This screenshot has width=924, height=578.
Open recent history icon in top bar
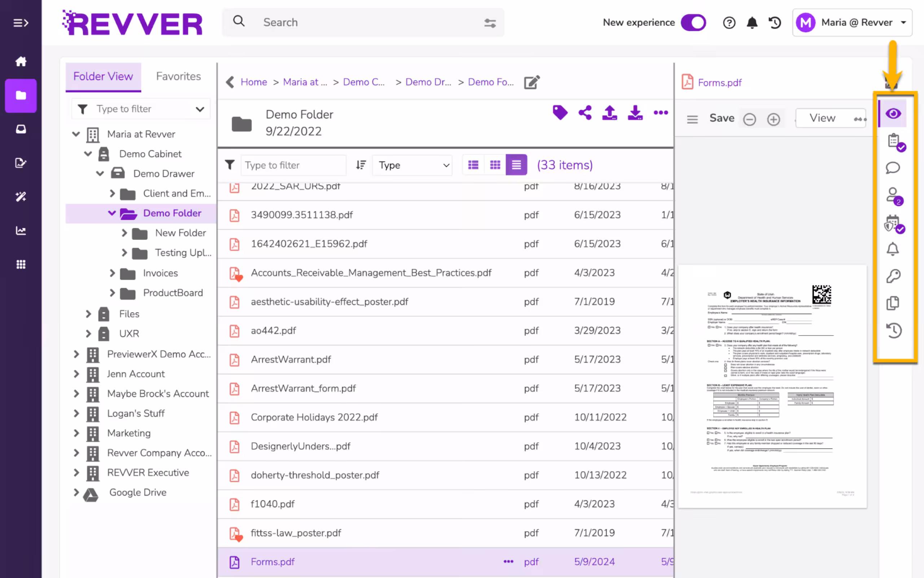click(775, 23)
